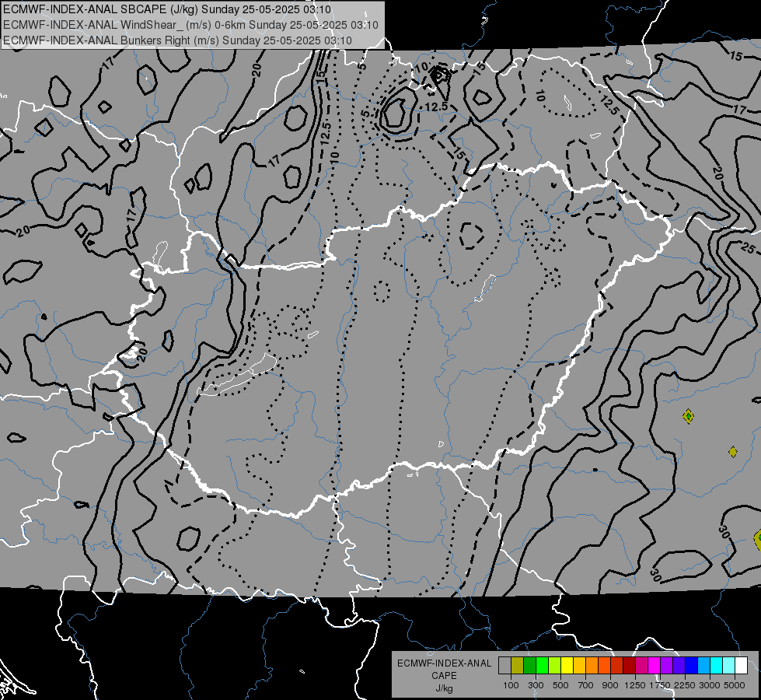Screen dimensions: 761x700
Task: Select the yellow-green legend swatch
Action: [x=555, y=666]
